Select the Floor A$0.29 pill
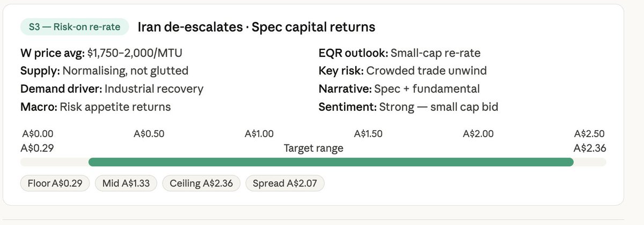This screenshot has width=644, height=225. pyautogui.click(x=55, y=183)
